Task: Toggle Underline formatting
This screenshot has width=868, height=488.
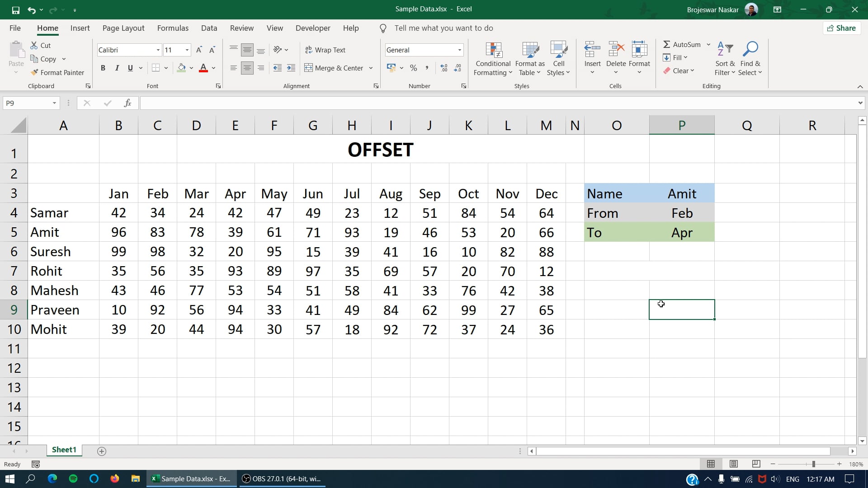Action: 130,68
